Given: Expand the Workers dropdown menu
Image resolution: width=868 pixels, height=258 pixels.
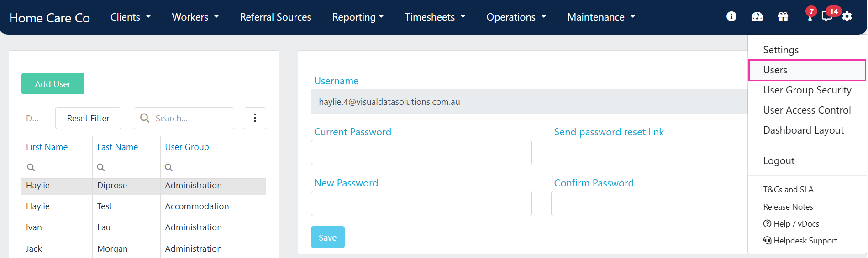Looking at the screenshot, I should tap(195, 17).
